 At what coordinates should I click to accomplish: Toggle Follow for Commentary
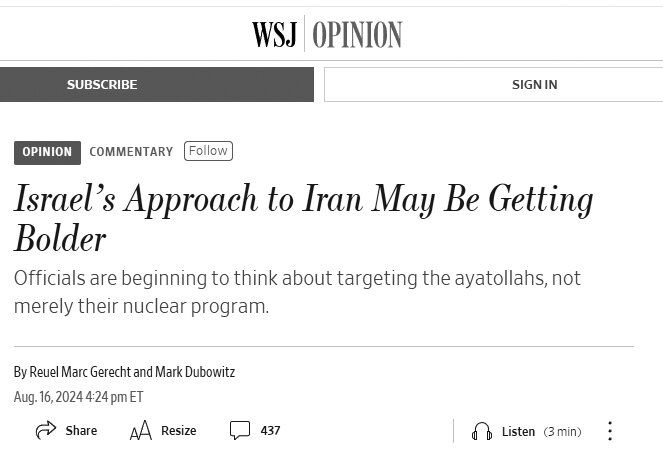(x=208, y=151)
